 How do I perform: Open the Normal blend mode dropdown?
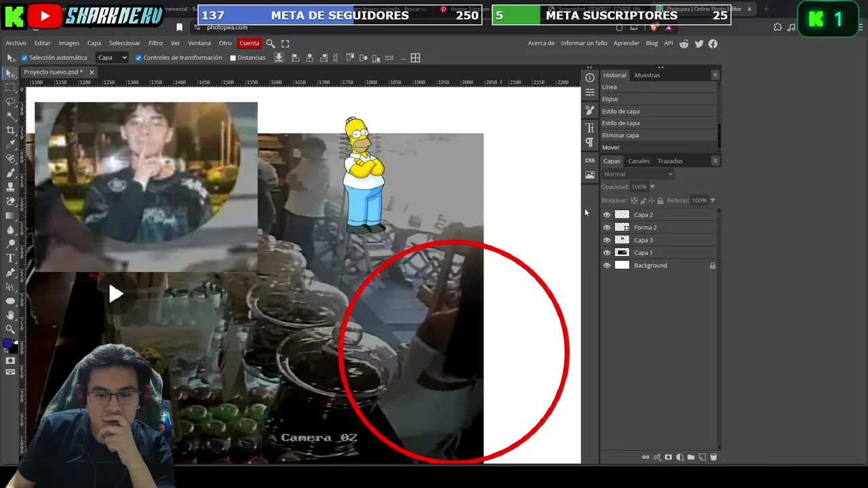tap(637, 174)
